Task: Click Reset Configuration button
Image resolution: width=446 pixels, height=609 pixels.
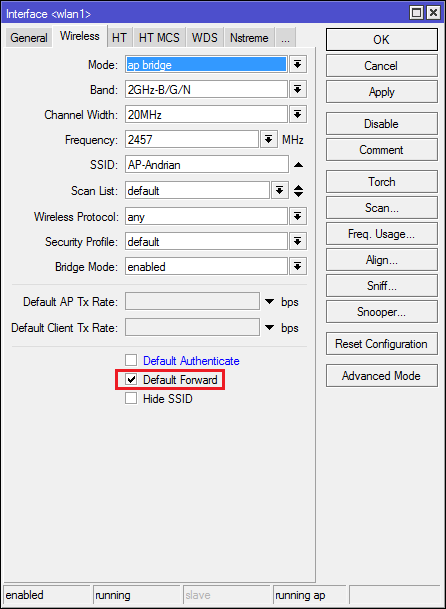Action: (x=382, y=344)
